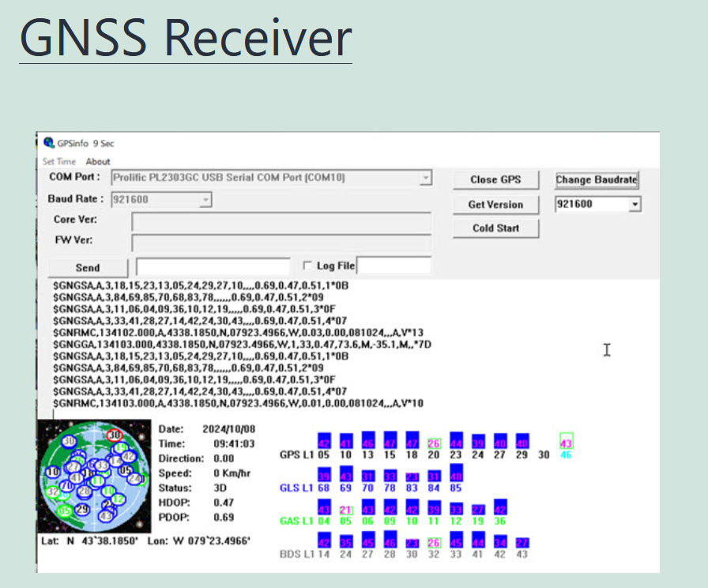Click the GPSinfo globe app icon

[49, 143]
